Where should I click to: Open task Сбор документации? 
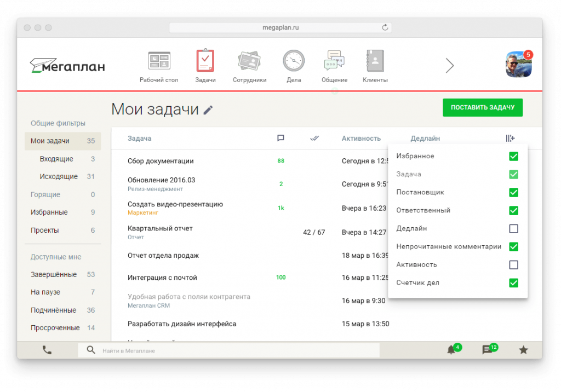tap(161, 161)
